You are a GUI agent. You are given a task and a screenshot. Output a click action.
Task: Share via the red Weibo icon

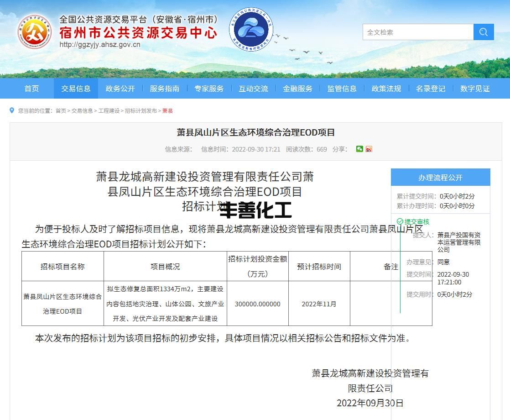click(369, 149)
